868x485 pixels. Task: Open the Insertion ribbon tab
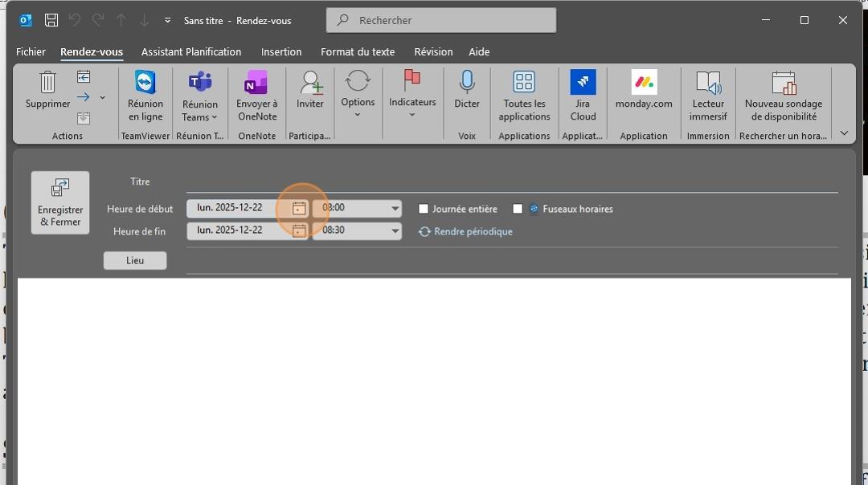281,52
